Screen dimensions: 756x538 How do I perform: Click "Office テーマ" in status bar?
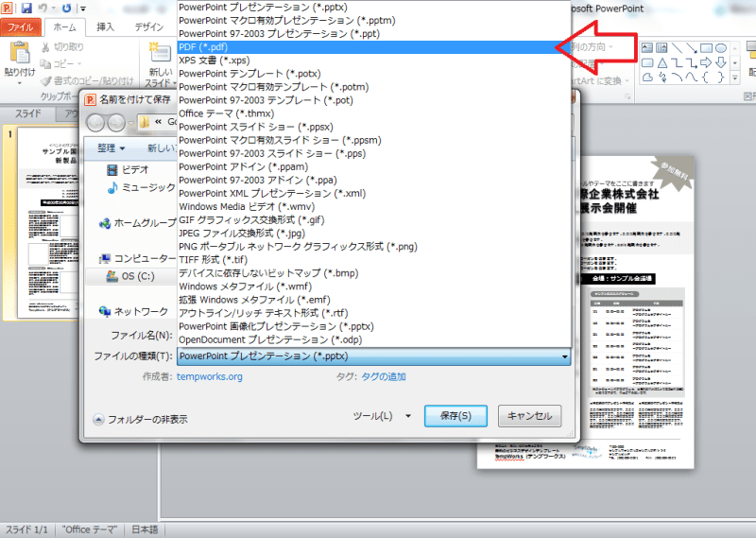(90, 529)
